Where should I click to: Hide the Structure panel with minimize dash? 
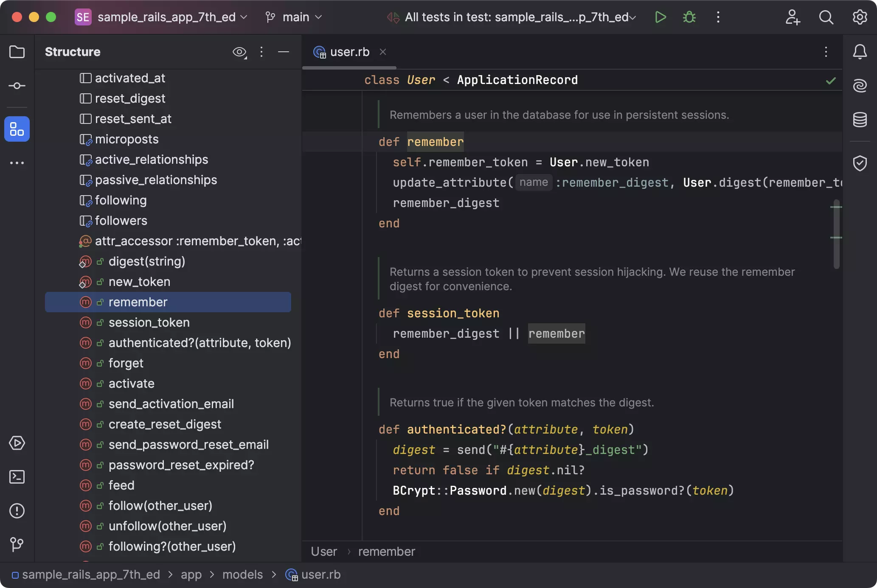pos(284,52)
